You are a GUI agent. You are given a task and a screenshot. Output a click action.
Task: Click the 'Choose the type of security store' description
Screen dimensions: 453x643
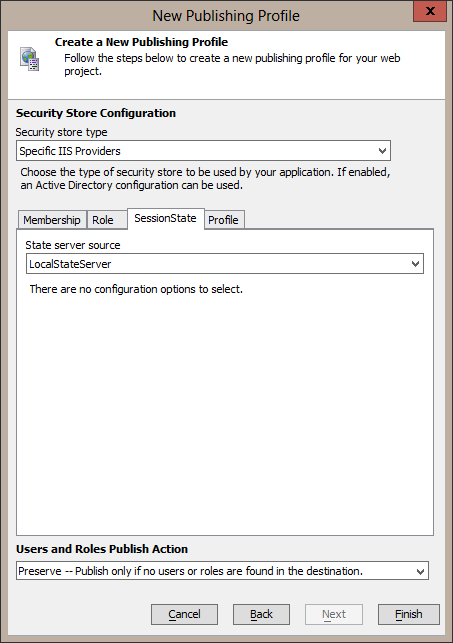click(x=205, y=178)
